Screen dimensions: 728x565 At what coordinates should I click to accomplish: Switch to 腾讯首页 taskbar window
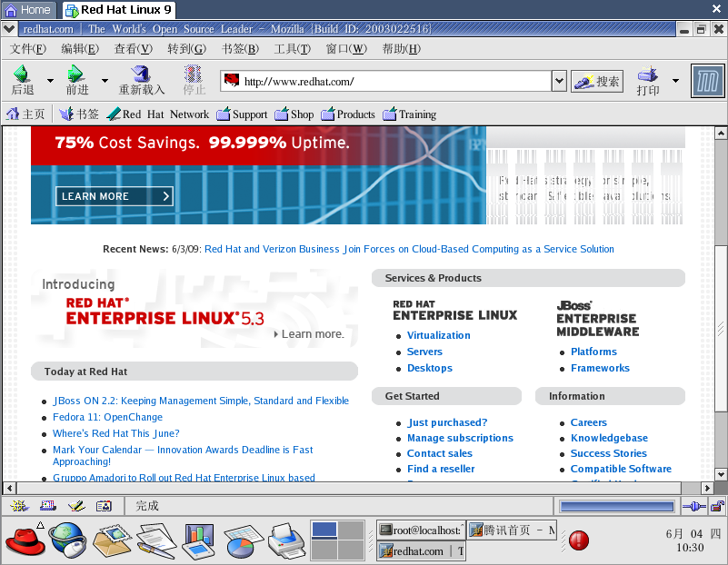pyautogui.click(x=512, y=530)
